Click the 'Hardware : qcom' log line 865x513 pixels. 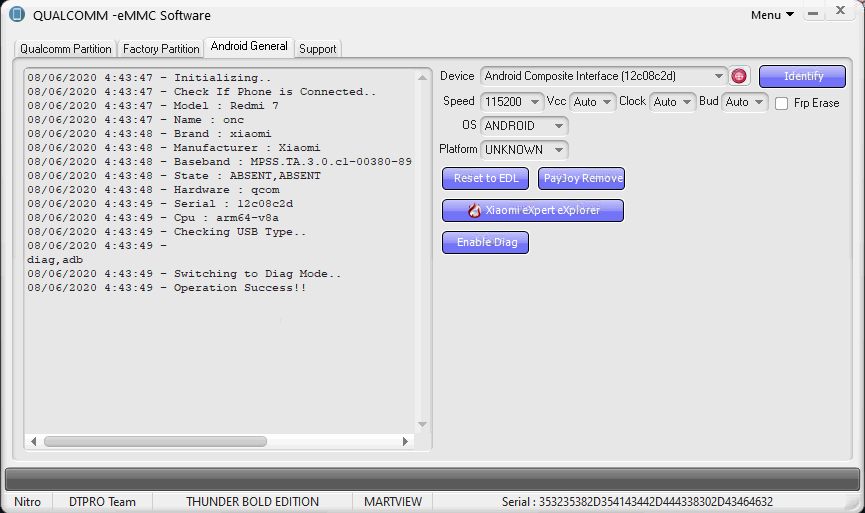153,190
